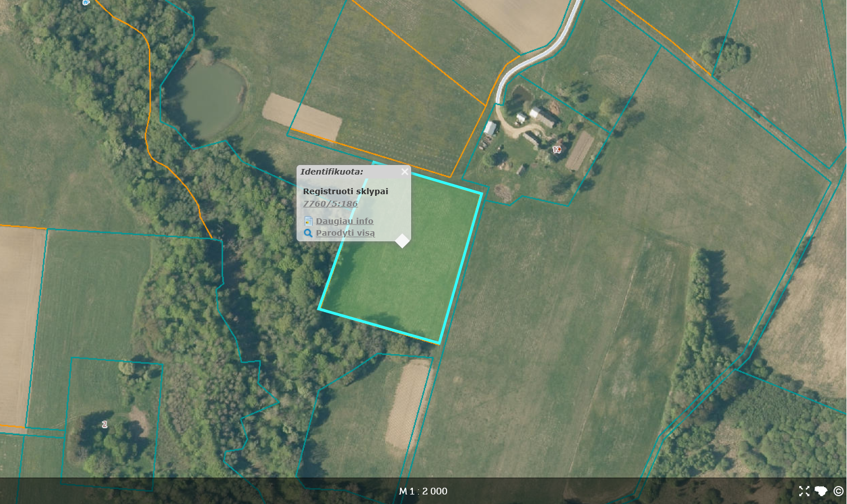Click the M 1 : 2 000 scale indicator
This screenshot has height=504, width=847.
point(423,491)
